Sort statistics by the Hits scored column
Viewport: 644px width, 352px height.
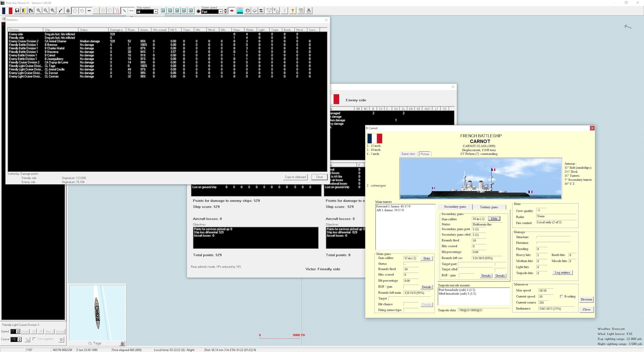click(x=160, y=30)
